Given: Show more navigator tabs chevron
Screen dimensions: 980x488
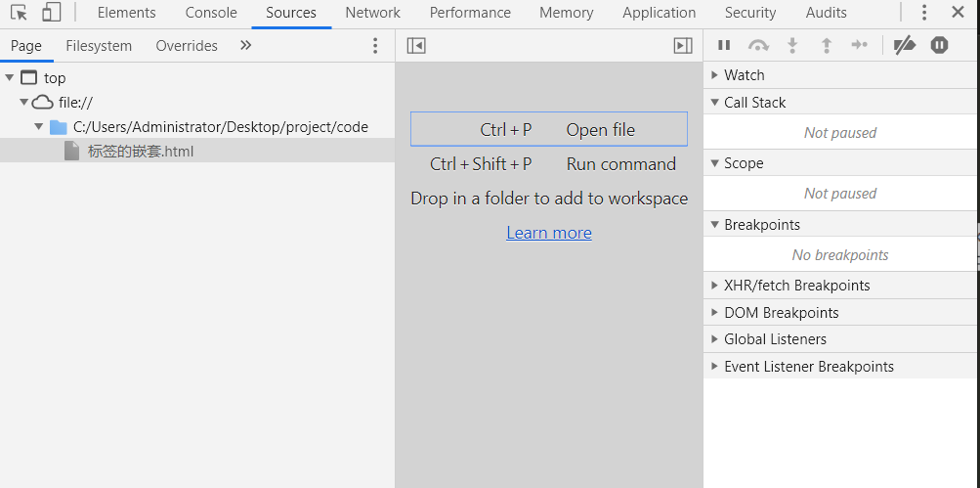Looking at the screenshot, I should tap(245, 46).
